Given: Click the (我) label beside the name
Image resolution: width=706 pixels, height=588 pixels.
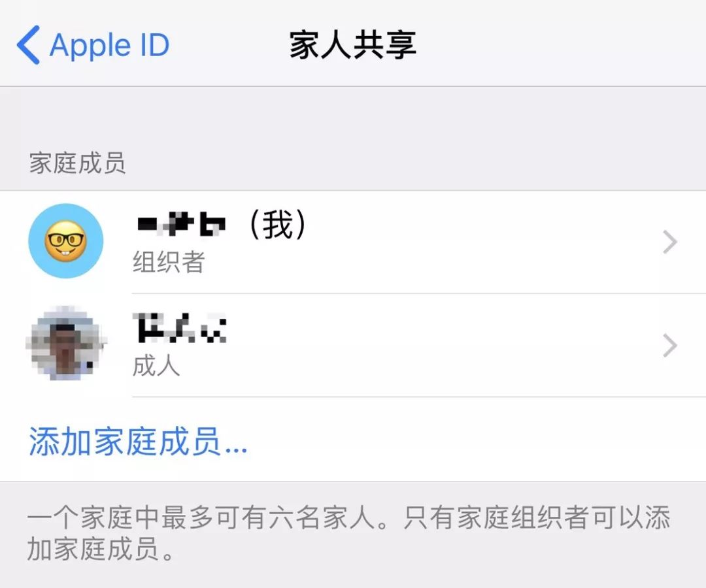Looking at the screenshot, I should pos(277,225).
